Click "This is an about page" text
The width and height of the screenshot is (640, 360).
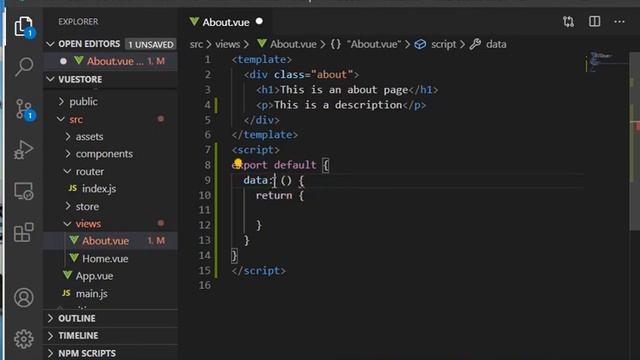point(344,90)
